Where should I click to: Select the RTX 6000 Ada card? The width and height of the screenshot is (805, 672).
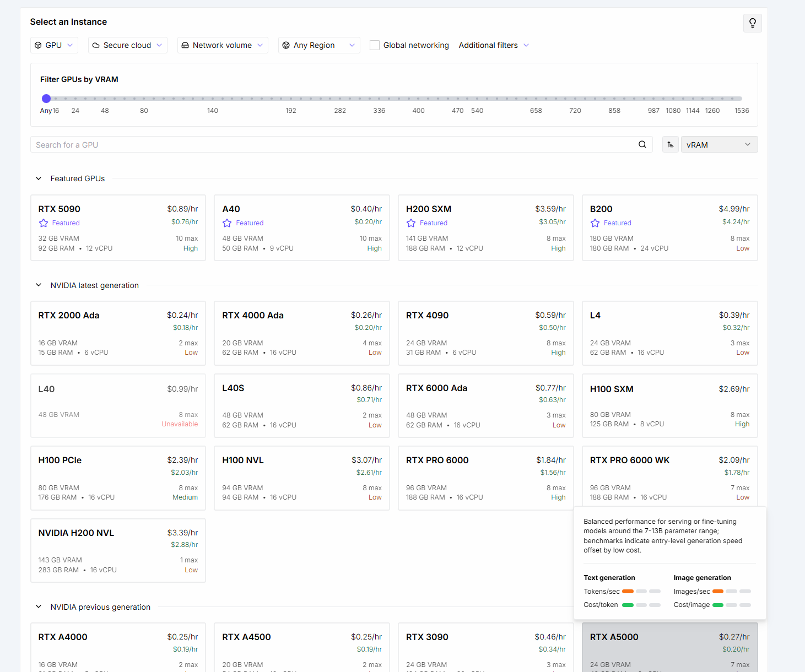(x=486, y=406)
